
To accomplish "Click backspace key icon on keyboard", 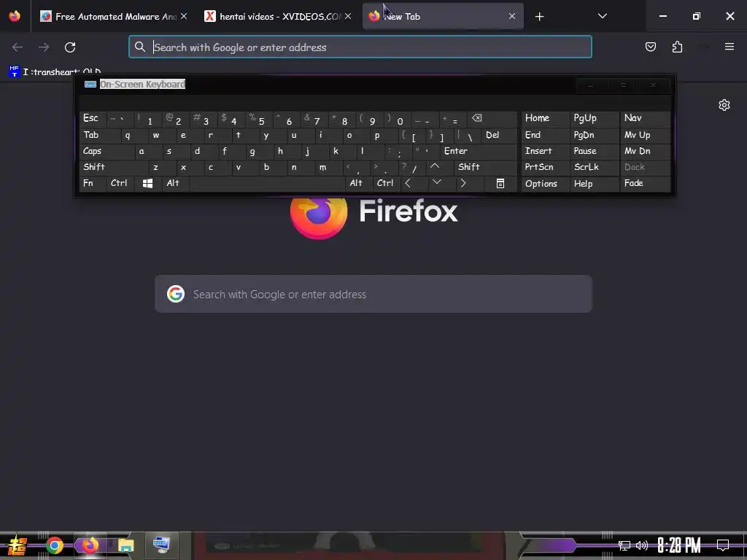I will (x=492, y=118).
